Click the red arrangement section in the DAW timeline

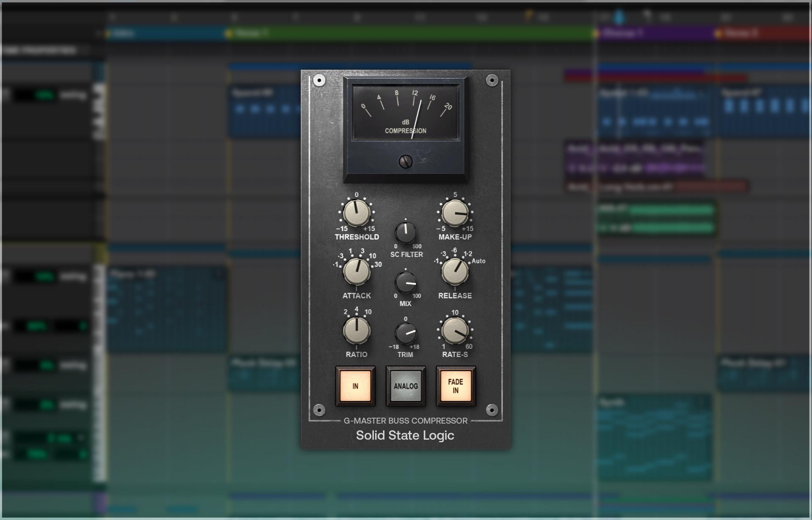coord(764,33)
